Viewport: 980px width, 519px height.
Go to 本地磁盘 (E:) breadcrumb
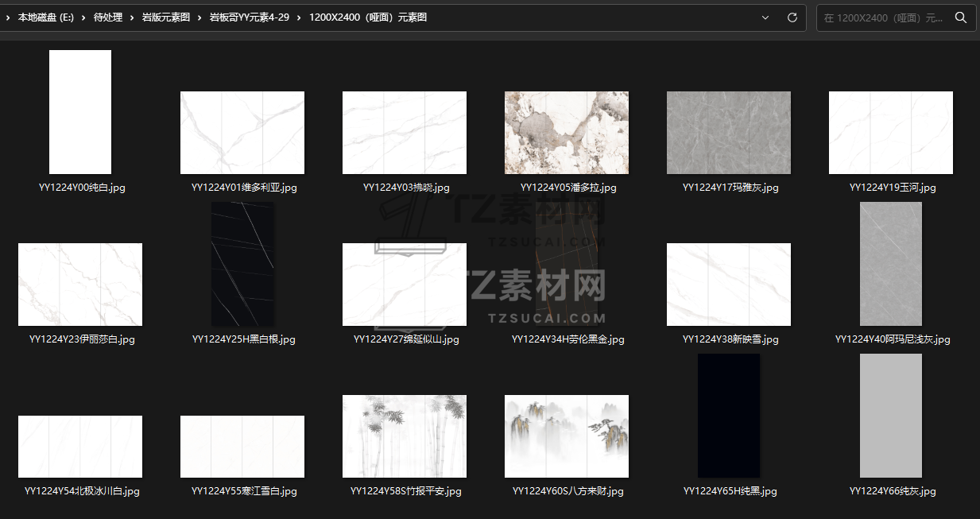[x=45, y=17]
